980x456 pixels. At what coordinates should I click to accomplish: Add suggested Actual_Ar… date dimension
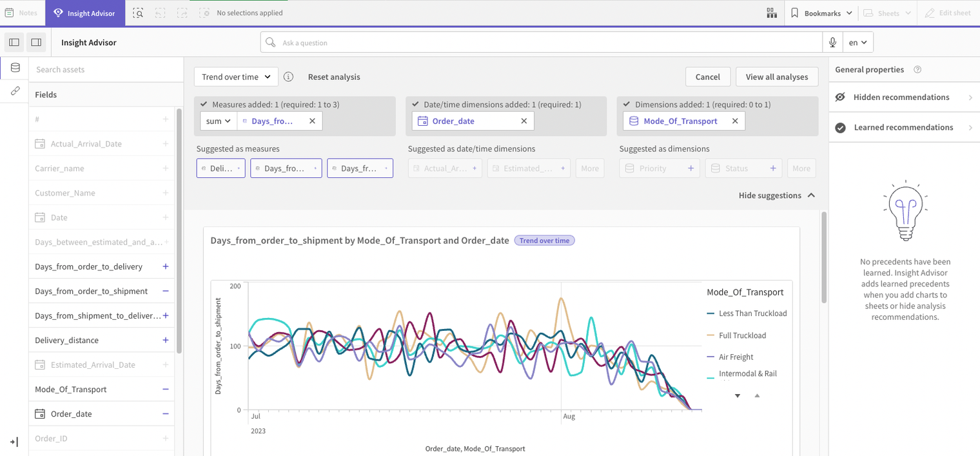[445, 168]
